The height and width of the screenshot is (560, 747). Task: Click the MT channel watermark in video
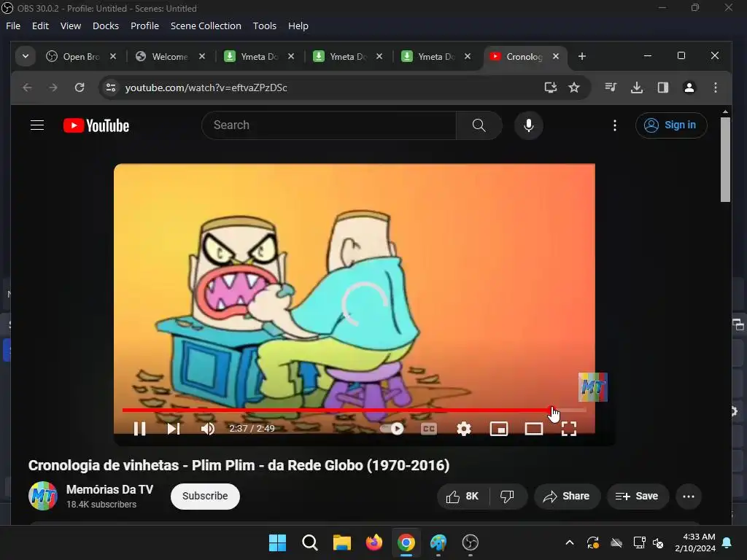(592, 386)
